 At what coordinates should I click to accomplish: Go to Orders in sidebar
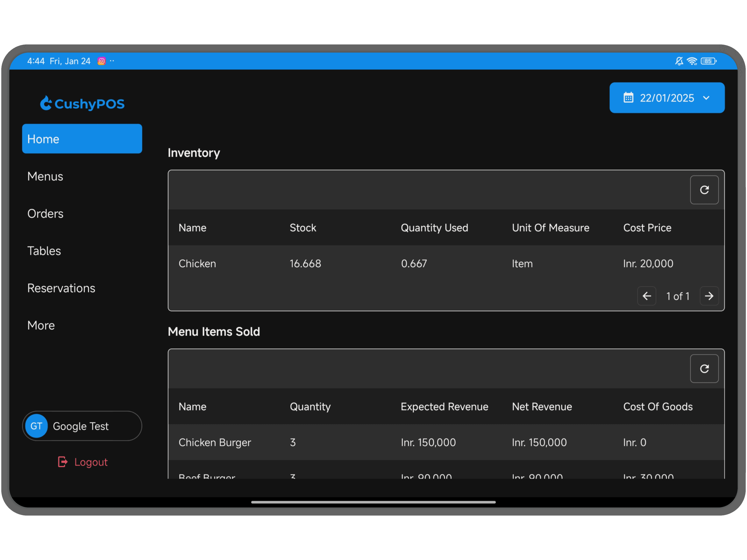[45, 214]
